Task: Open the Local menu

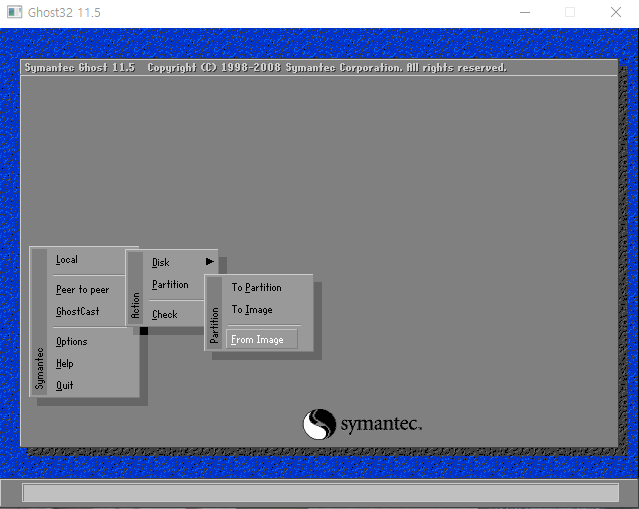Action: tap(67, 260)
